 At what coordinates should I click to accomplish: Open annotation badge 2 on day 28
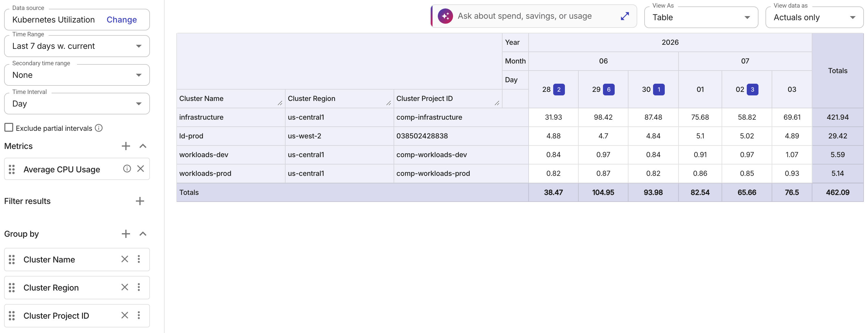coord(559,90)
